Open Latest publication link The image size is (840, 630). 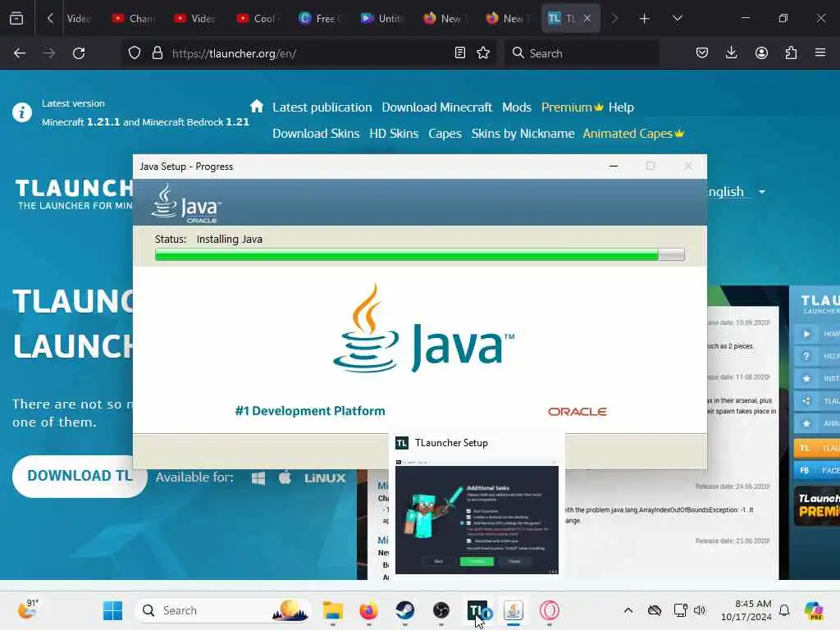tap(322, 107)
